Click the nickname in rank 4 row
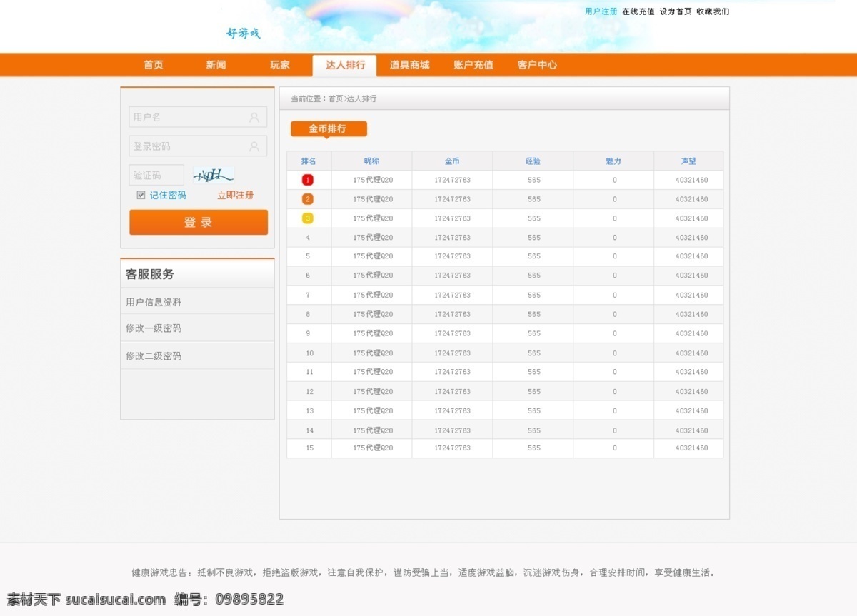Image resolution: width=857 pixels, height=616 pixels. pos(373,238)
